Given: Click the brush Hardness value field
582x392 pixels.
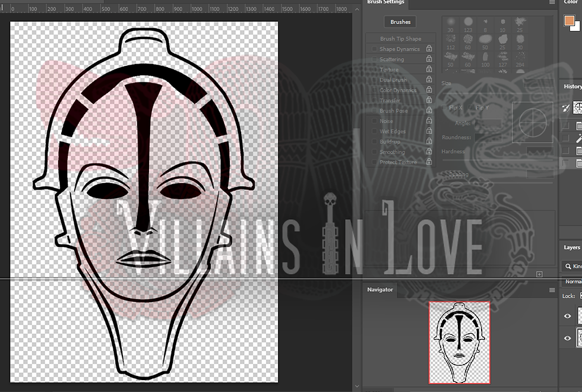Looking at the screenshot, I should coord(539,151).
